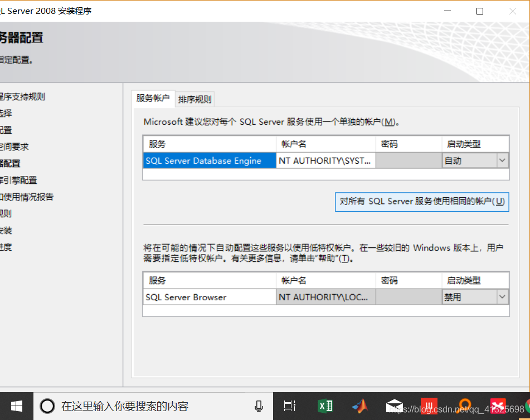Click the password cell for SQL Server Browser

click(x=409, y=297)
